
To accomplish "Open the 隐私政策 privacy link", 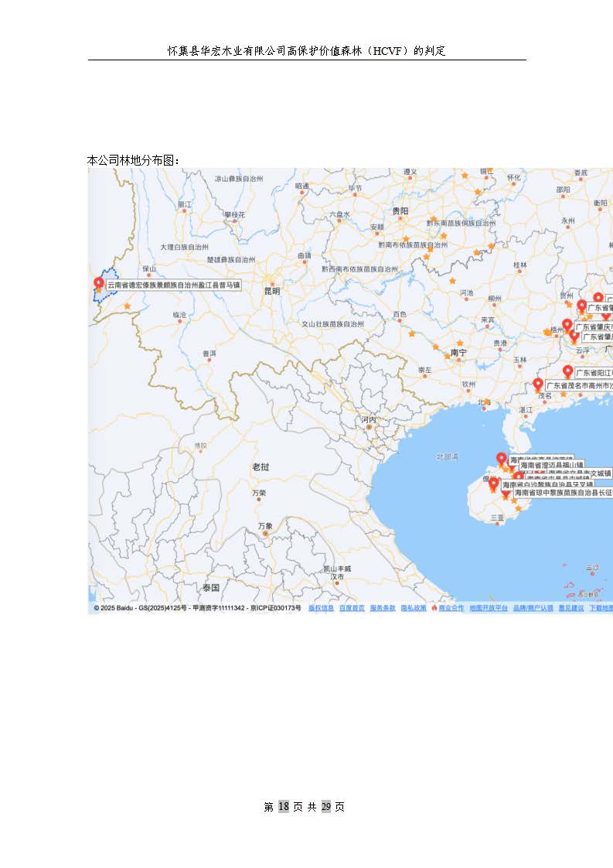I will (x=413, y=609).
